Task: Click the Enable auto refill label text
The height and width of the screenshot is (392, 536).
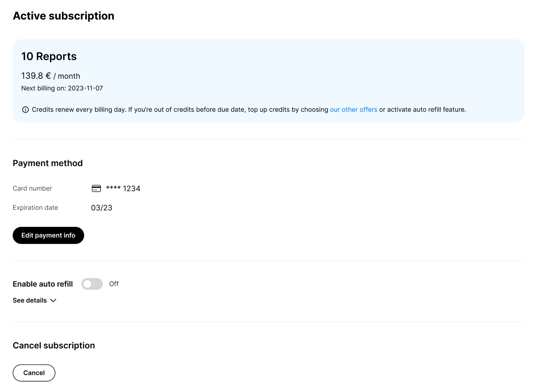Action: pos(42,284)
